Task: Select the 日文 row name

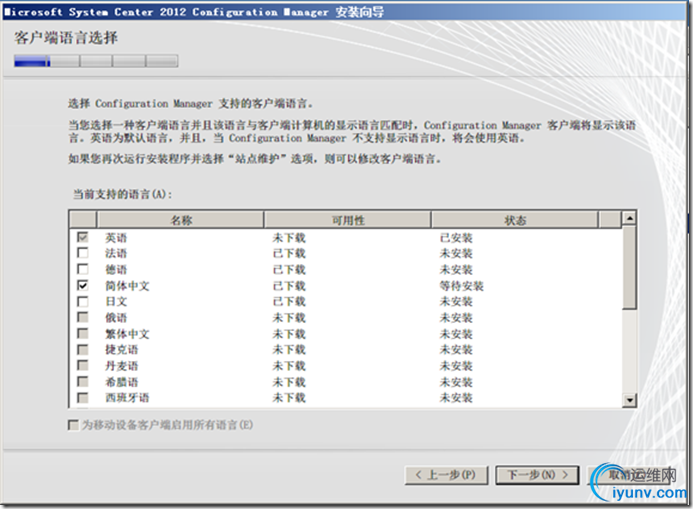Action: click(116, 302)
